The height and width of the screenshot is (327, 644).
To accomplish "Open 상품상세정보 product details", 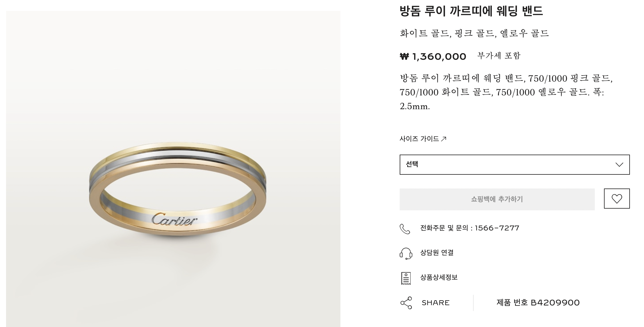I will tap(439, 277).
